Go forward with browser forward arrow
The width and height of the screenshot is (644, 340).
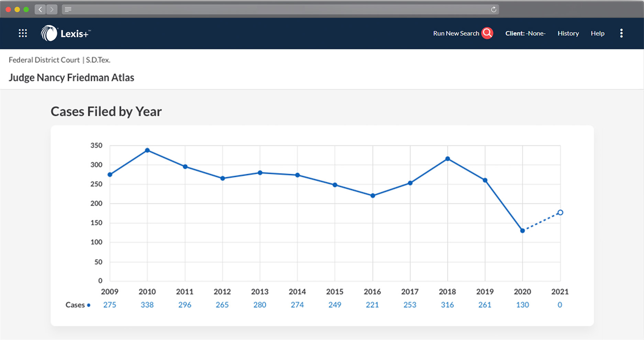click(x=52, y=10)
